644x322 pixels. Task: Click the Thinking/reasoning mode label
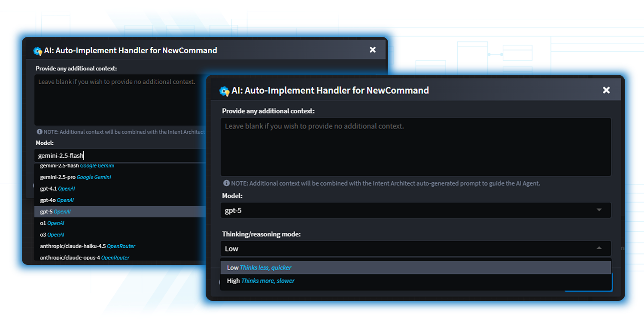(x=261, y=234)
